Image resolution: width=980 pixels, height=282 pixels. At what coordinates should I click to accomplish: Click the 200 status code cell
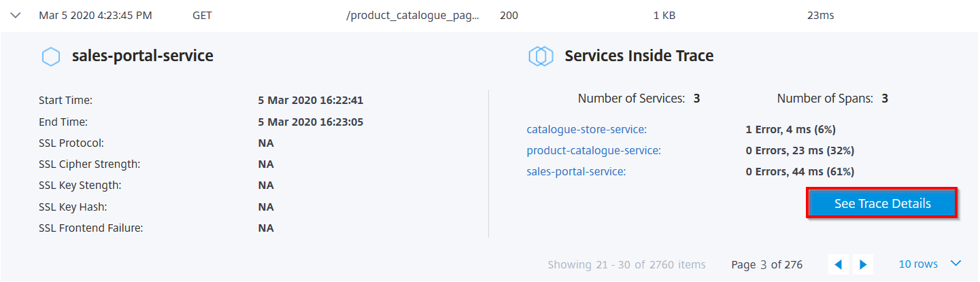tap(509, 16)
